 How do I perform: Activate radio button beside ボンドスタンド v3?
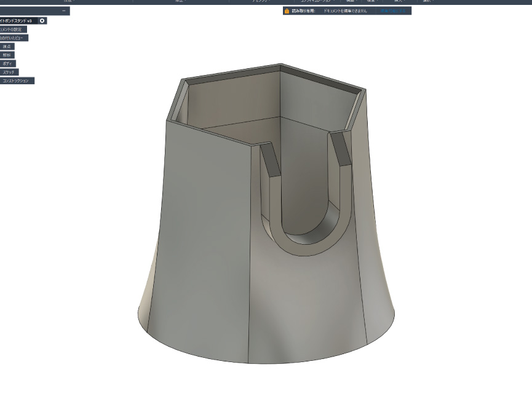coord(42,21)
